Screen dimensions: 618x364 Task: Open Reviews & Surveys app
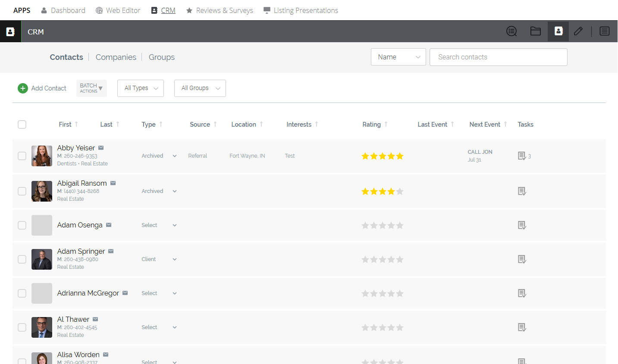[x=220, y=10]
